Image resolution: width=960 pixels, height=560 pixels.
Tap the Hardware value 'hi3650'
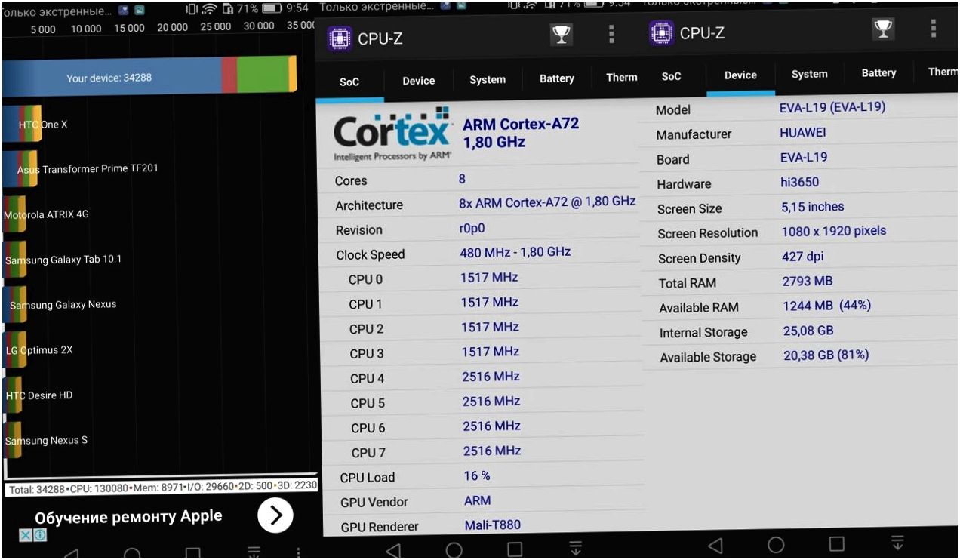pos(800,182)
